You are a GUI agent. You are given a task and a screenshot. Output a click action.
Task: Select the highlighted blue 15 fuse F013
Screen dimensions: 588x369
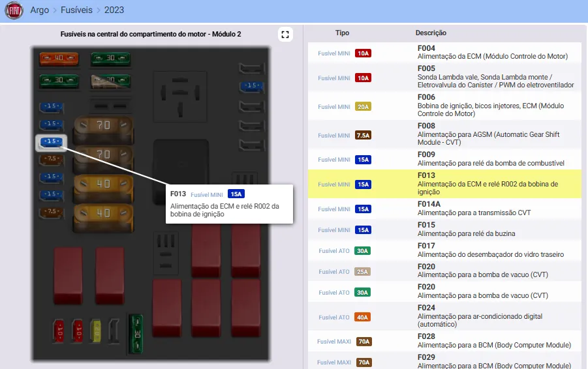[x=52, y=142]
